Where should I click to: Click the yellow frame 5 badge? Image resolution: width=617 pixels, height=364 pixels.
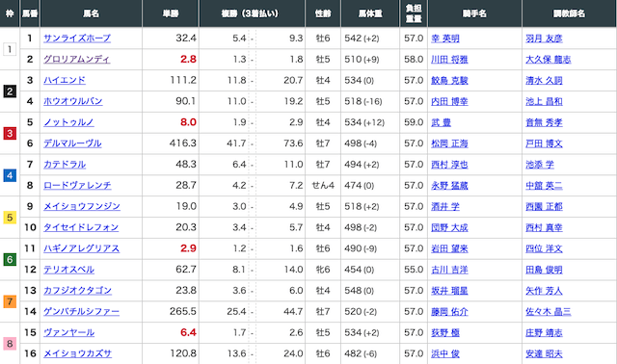click(10, 218)
